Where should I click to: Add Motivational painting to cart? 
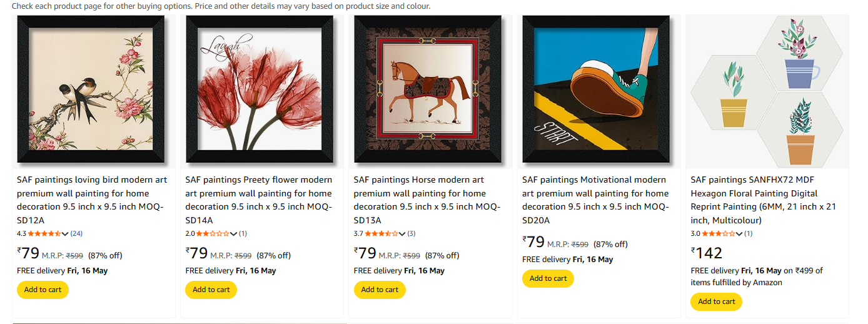click(548, 278)
